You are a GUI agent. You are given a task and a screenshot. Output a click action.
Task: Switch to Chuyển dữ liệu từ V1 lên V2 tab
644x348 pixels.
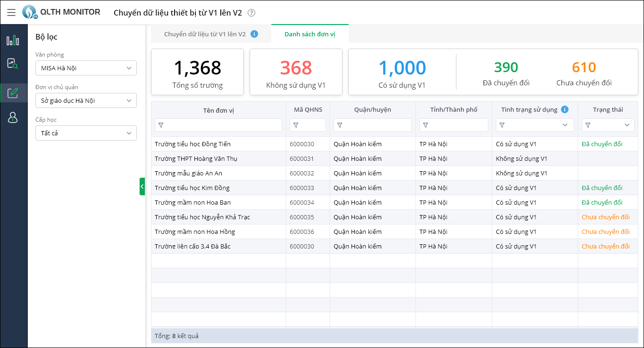(x=205, y=34)
